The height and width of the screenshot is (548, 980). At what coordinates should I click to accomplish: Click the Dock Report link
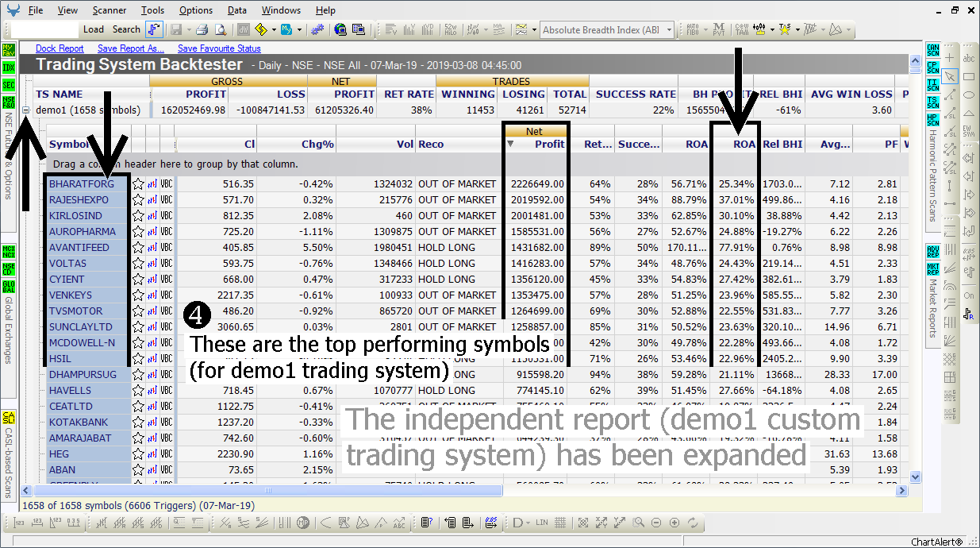point(60,48)
